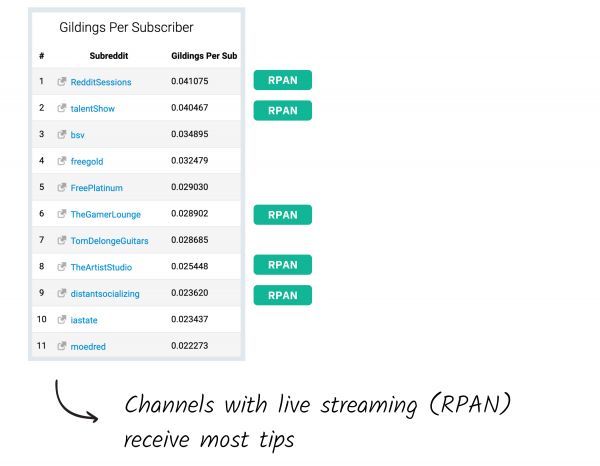Click the Gildings Per Subscriber title
This screenshot has height=466, width=600.
point(127,28)
